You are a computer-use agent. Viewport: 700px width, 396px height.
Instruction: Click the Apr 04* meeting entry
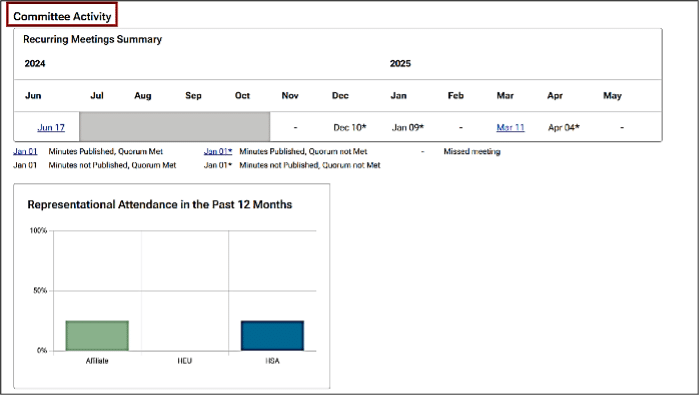[x=563, y=127]
